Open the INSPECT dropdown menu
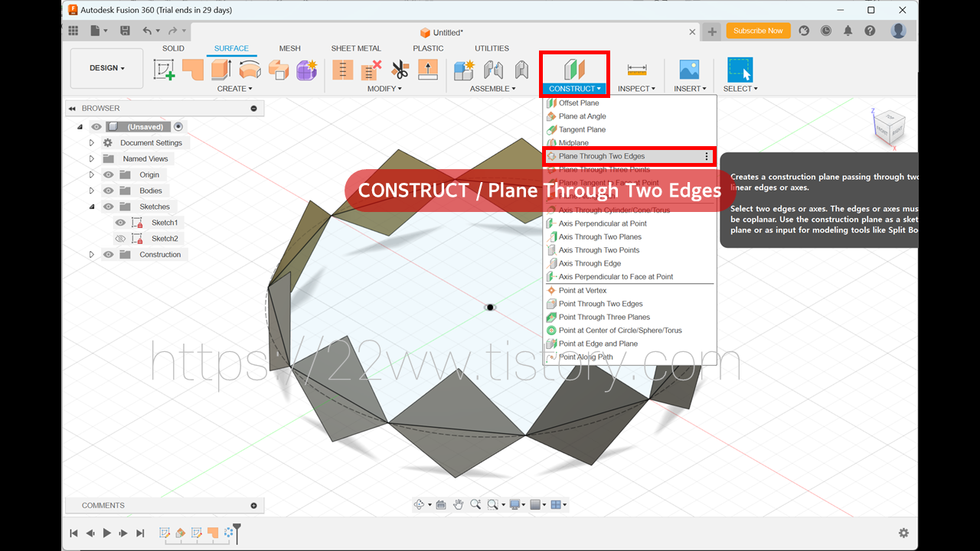Viewport: 980px width, 551px height. [637, 89]
